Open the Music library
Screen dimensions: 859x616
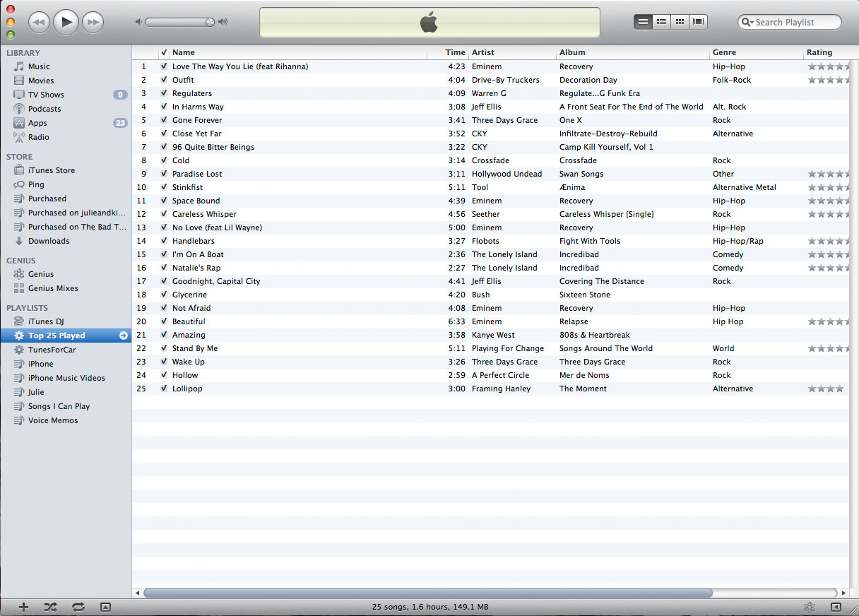[39, 66]
